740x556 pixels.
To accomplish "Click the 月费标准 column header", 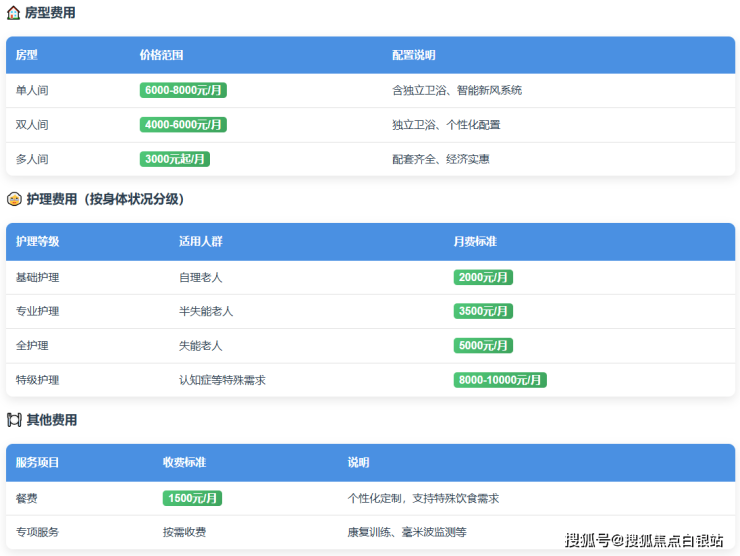I will (475, 241).
